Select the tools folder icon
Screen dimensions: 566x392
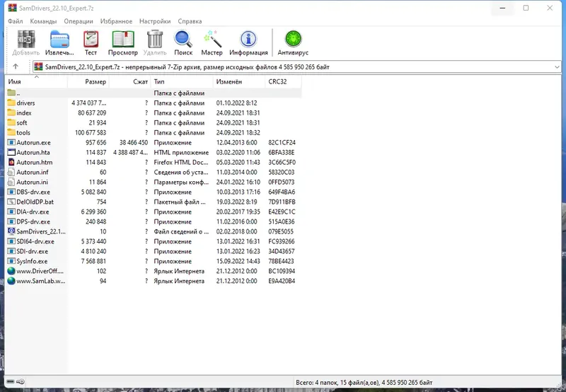(11, 132)
